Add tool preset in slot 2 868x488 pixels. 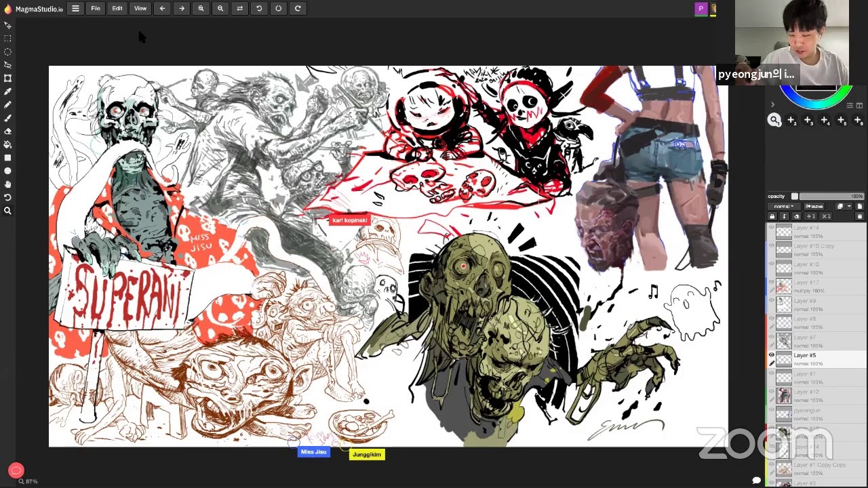click(791, 120)
